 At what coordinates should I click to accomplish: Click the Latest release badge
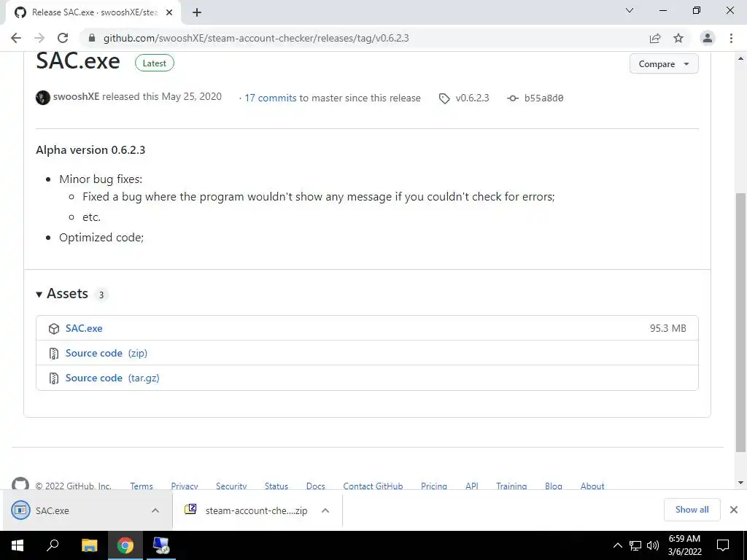click(x=155, y=63)
